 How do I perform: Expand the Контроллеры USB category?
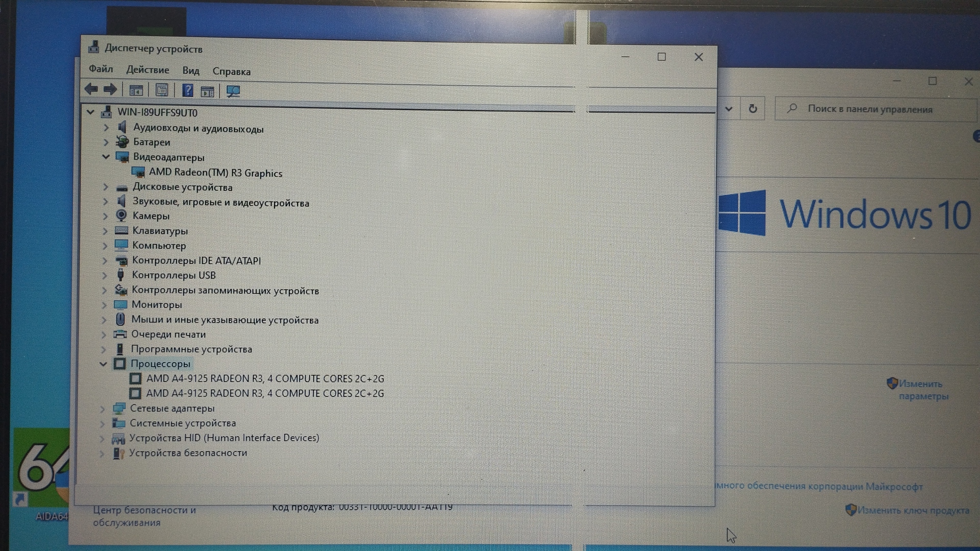(x=105, y=275)
